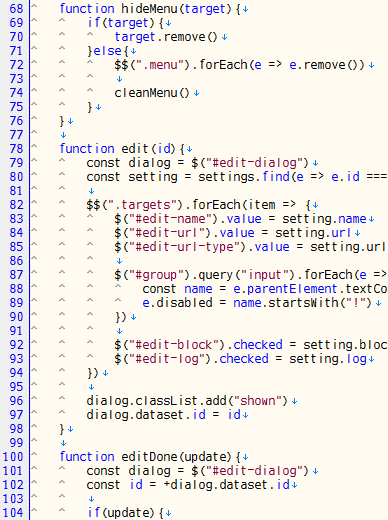The height and width of the screenshot is (520, 388).
Task: Click the "#edit-url-type" string on line 85
Action: tap(184, 247)
